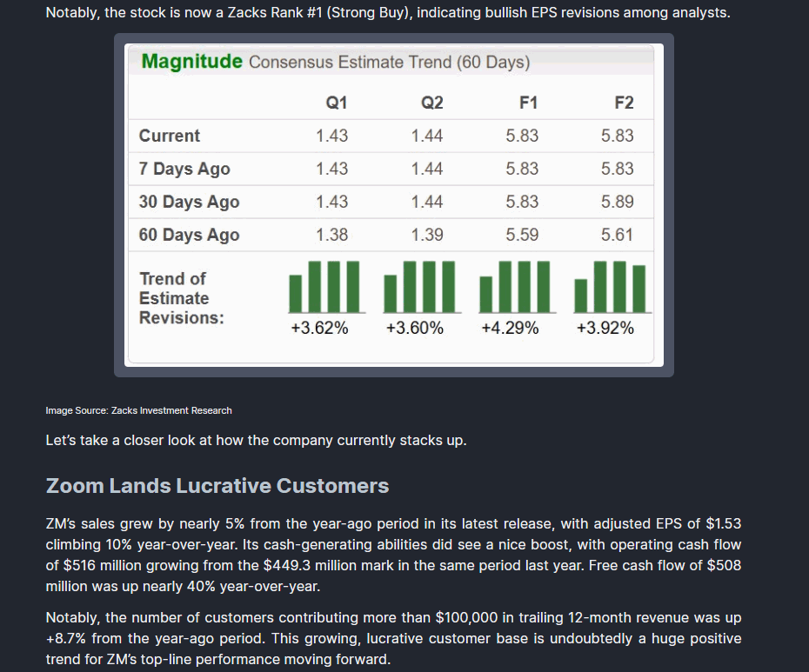
Task: Select the F2 column header
Action: click(623, 103)
